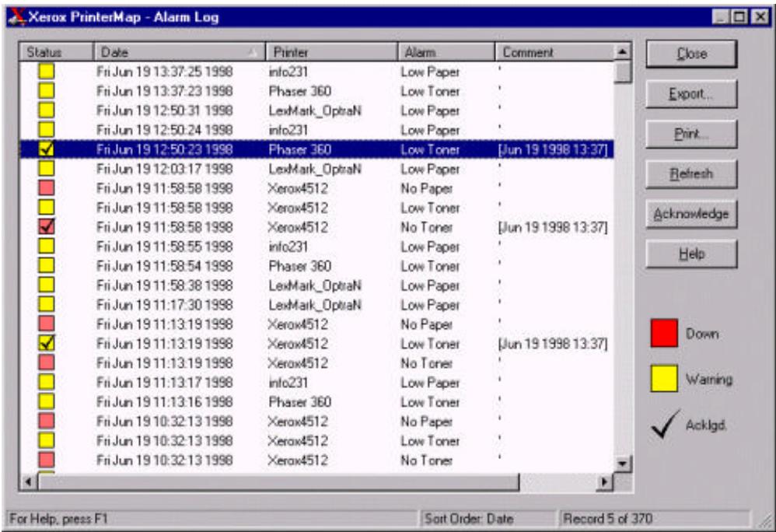Click the horizontal scrollbar thumb
The height and width of the screenshot is (532, 776).
(x=278, y=481)
